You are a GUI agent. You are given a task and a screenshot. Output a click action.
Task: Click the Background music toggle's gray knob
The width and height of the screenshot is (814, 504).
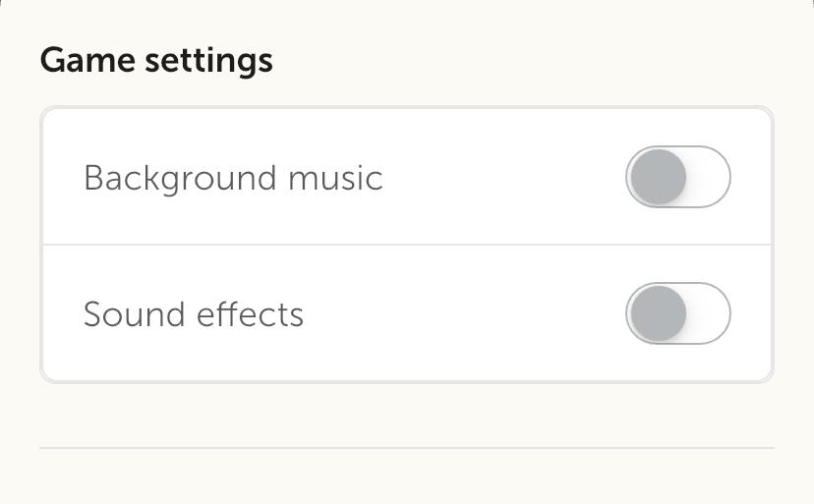point(657,178)
